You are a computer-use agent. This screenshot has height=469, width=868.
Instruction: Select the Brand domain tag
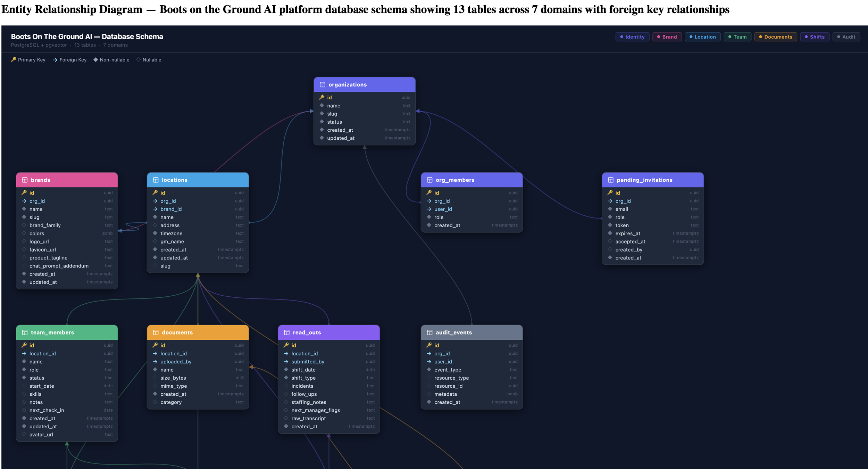667,37
